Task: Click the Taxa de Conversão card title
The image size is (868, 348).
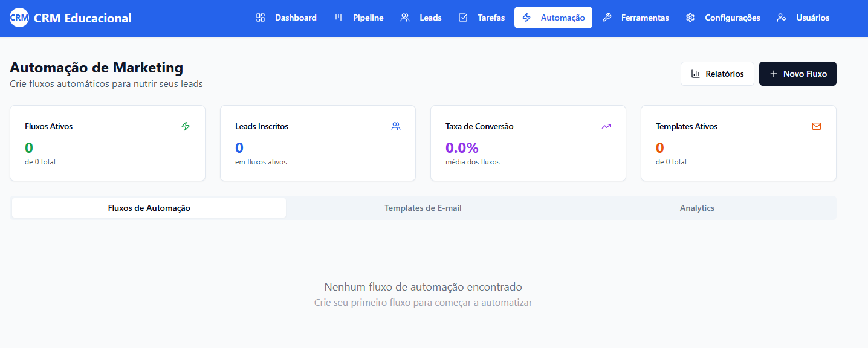Action: [479, 126]
